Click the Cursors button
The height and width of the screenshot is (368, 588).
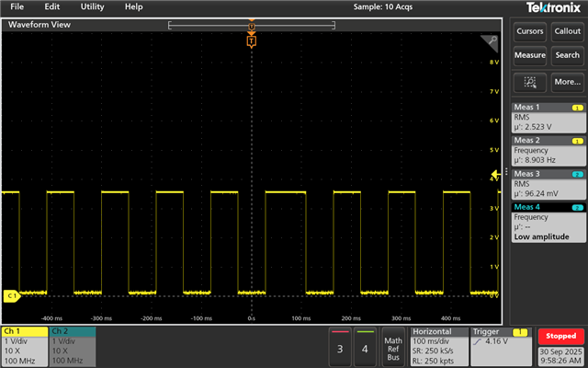(530, 31)
